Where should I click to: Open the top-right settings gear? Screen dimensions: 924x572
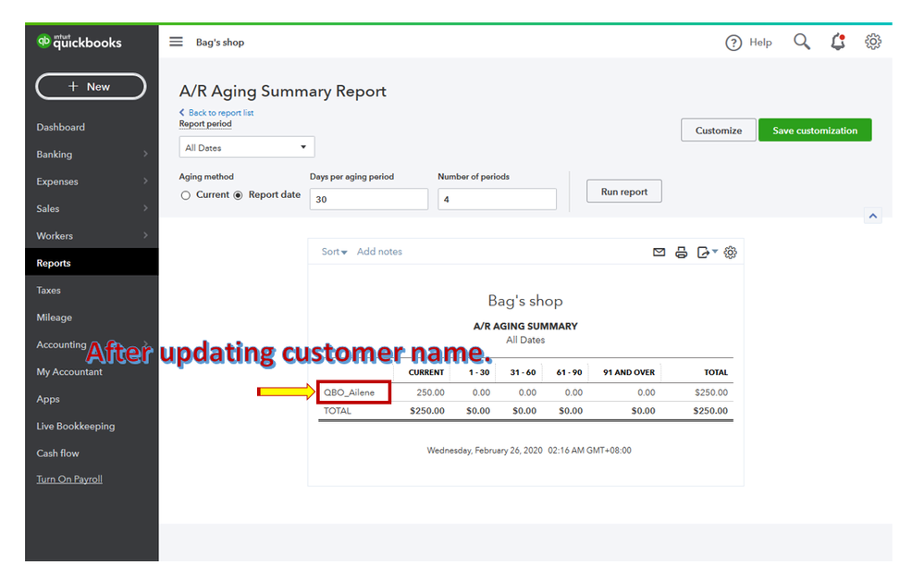tap(873, 42)
